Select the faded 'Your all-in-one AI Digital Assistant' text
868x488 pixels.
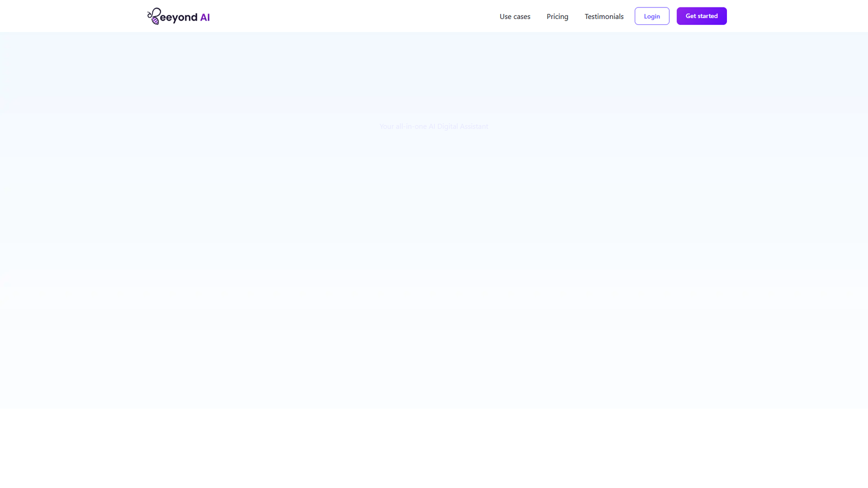(x=433, y=126)
